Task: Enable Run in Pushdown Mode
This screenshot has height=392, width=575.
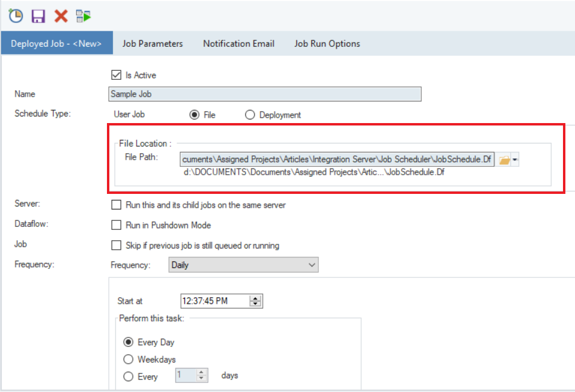Action: 117,225
